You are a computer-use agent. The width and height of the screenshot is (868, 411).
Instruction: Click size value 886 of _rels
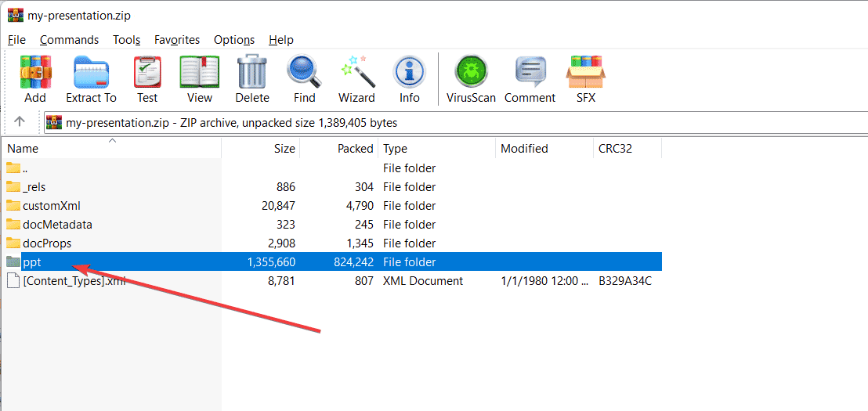pos(286,187)
